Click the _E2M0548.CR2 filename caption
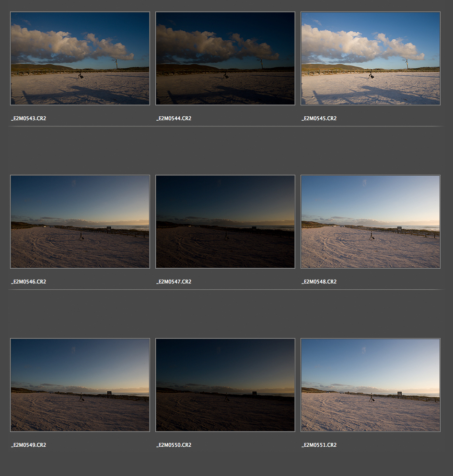This screenshot has height=476, width=453. tap(319, 282)
